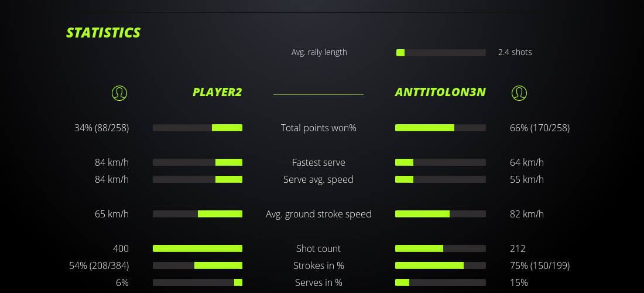Click PLAYER2's profile avatar icon
This screenshot has height=293, width=644.
click(119, 93)
